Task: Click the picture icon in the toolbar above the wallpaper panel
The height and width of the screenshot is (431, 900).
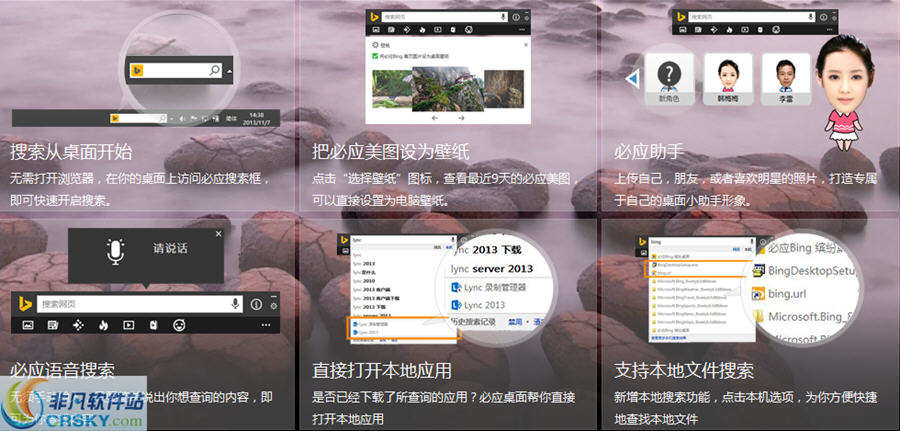Action: coord(375,29)
